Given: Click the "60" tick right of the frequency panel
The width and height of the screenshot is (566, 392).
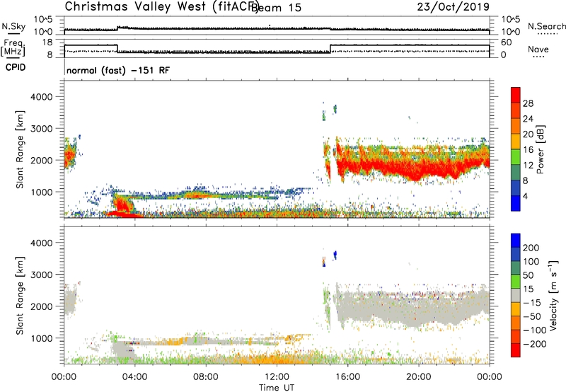Looking at the screenshot, I should coord(506,42).
